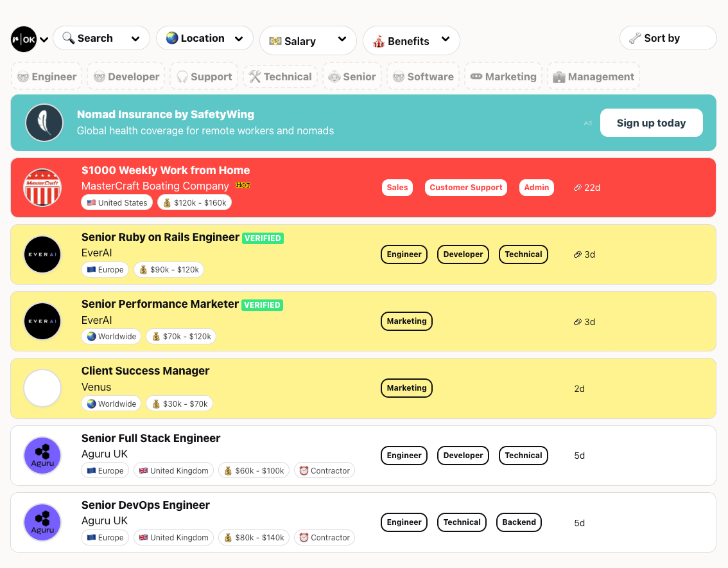The height and width of the screenshot is (568, 728).
Task: Click the $120k - $160k salary badge
Action: pyautogui.click(x=195, y=202)
